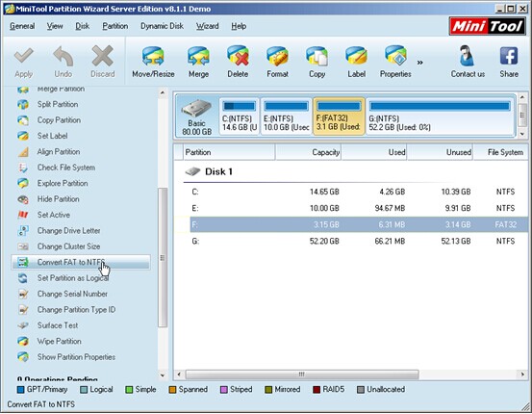The image size is (532, 414).
Task: Select F:(FAT32) block in disk map
Action: click(x=339, y=116)
